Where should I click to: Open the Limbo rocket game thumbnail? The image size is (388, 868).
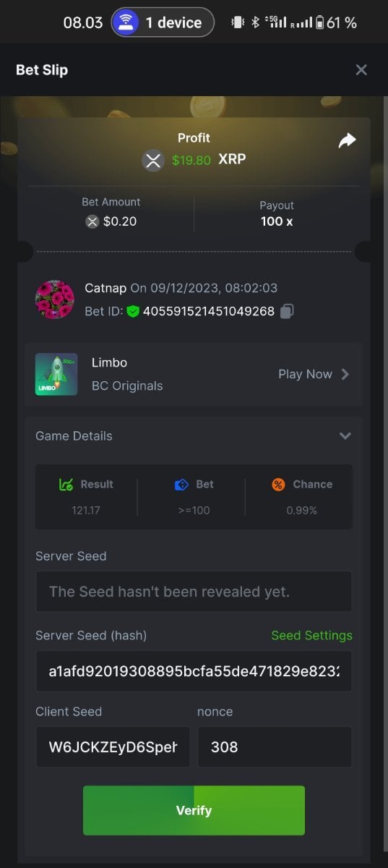[56, 374]
